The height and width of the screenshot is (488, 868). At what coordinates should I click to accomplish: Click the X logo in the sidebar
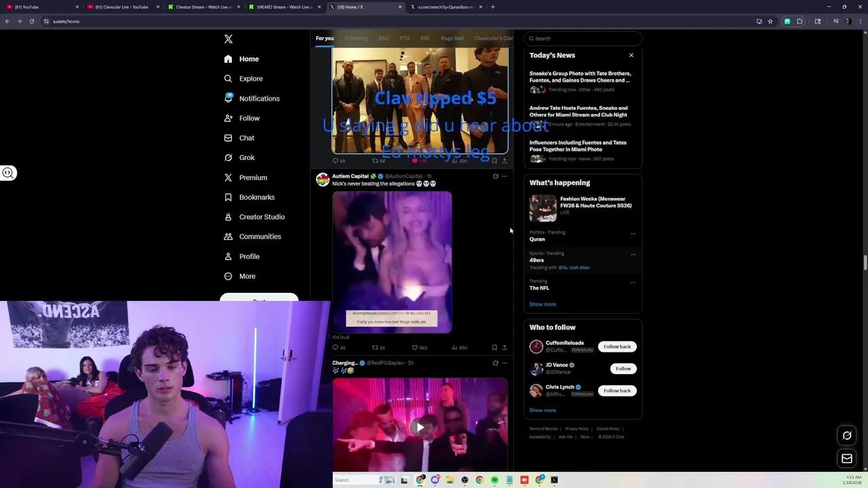pos(229,39)
